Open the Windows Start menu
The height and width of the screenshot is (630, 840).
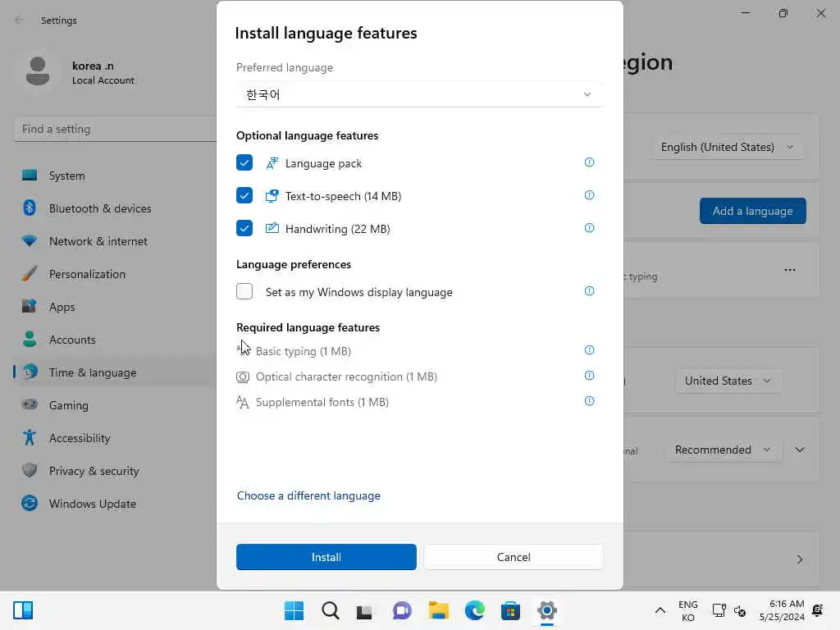[x=294, y=610]
